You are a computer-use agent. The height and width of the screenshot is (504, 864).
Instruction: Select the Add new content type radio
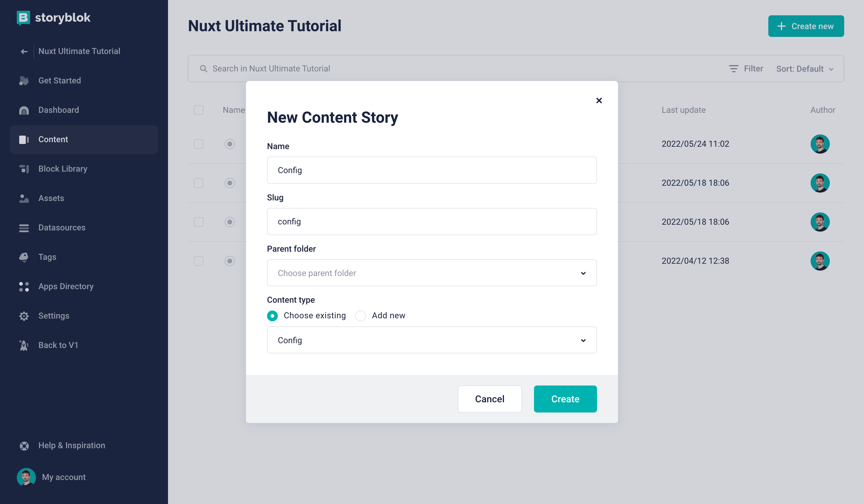click(x=360, y=315)
